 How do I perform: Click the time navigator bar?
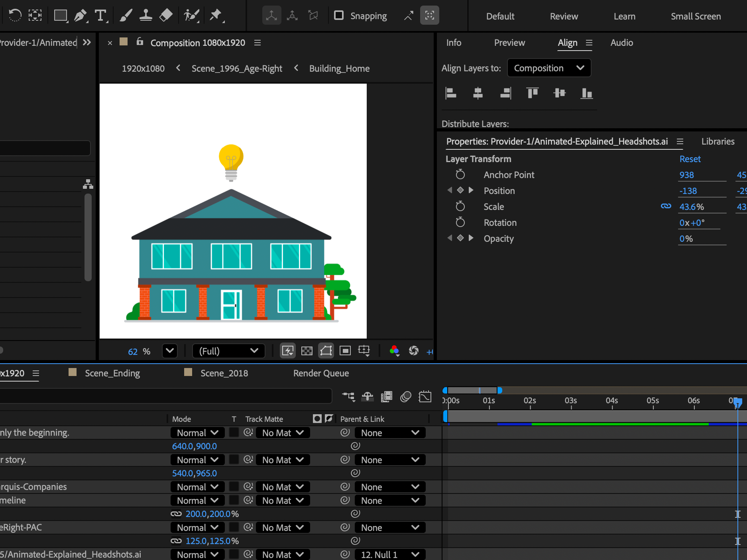point(472,390)
